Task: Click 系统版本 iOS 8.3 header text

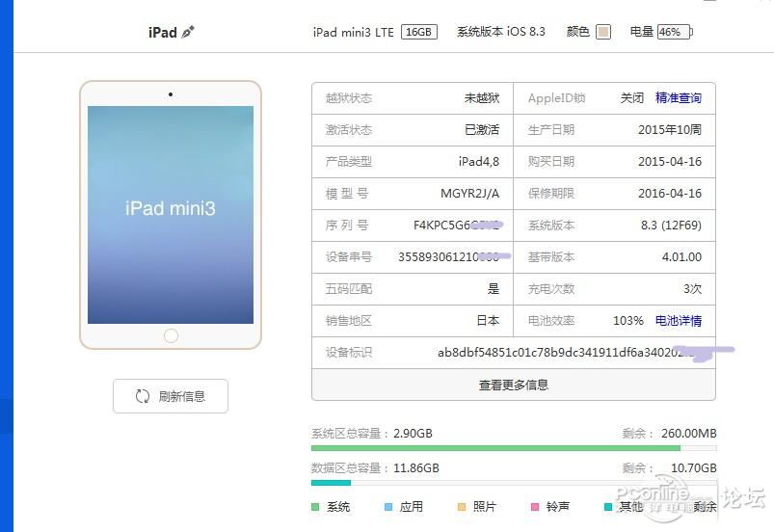Action: [500, 32]
